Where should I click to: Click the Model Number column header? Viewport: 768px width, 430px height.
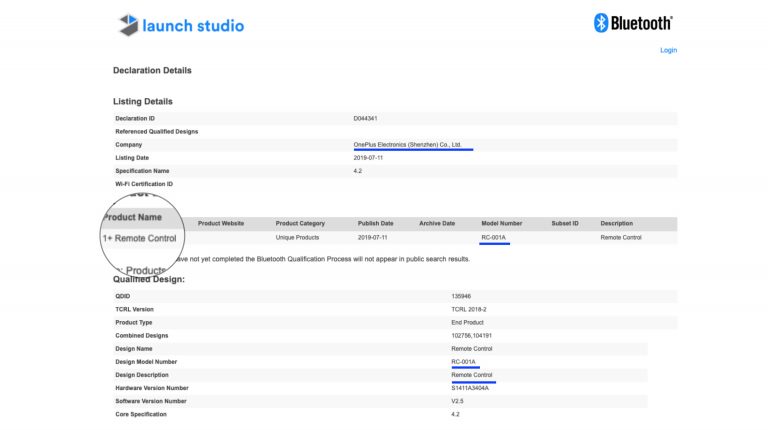coord(502,223)
